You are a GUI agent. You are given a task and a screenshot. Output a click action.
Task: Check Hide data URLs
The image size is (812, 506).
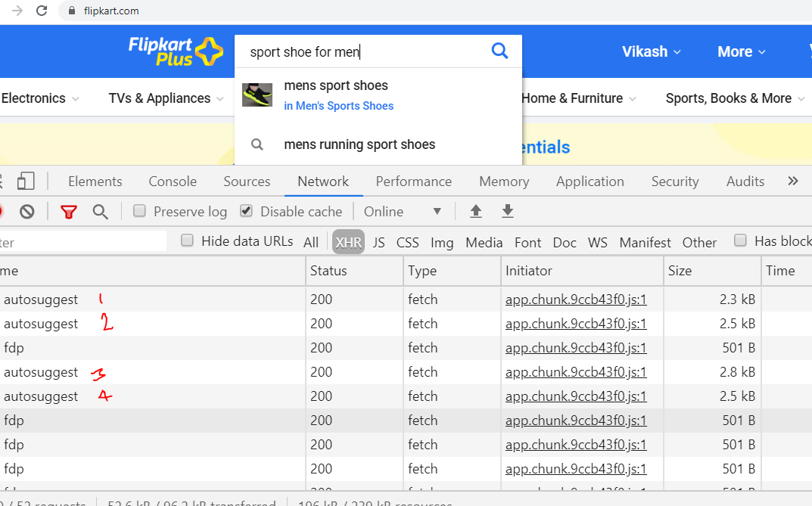point(185,241)
